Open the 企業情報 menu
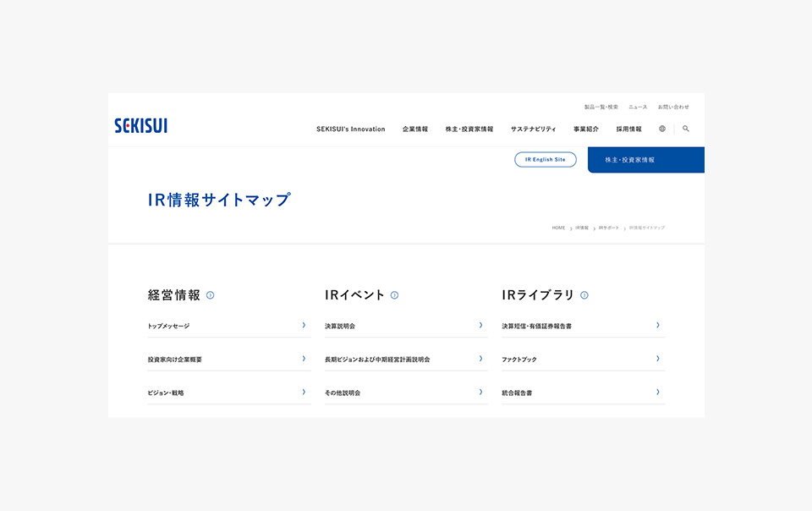The height and width of the screenshot is (511, 812). pos(415,129)
